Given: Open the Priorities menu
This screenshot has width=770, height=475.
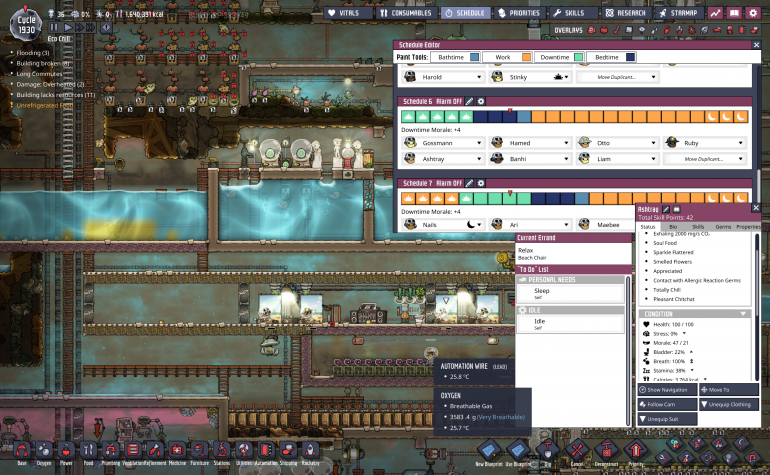Looking at the screenshot, I should 519,13.
